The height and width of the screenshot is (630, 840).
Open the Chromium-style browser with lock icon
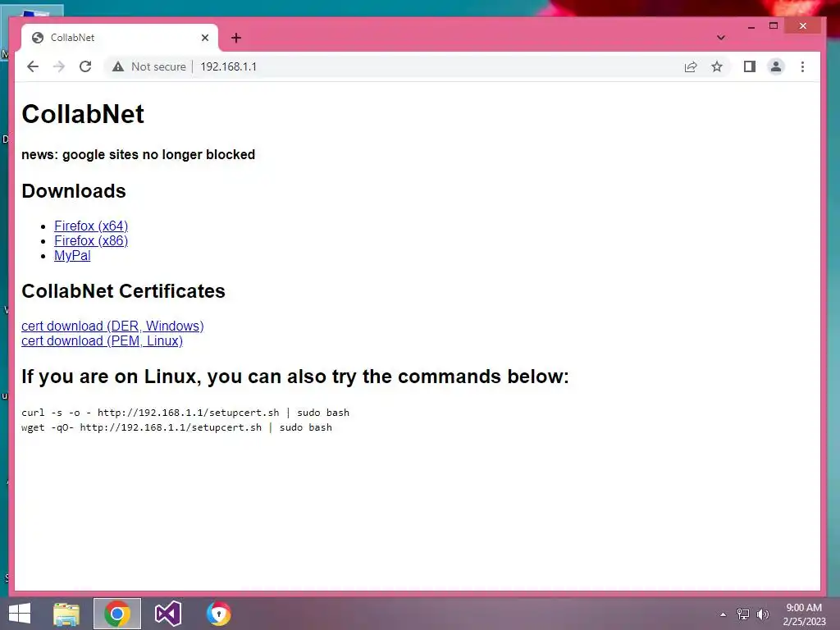tap(218, 614)
